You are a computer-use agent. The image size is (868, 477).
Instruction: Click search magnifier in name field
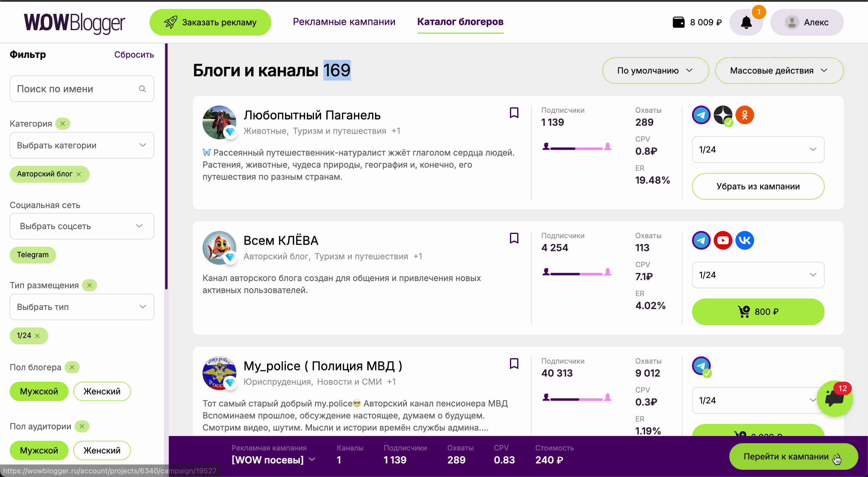tap(143, 89)
